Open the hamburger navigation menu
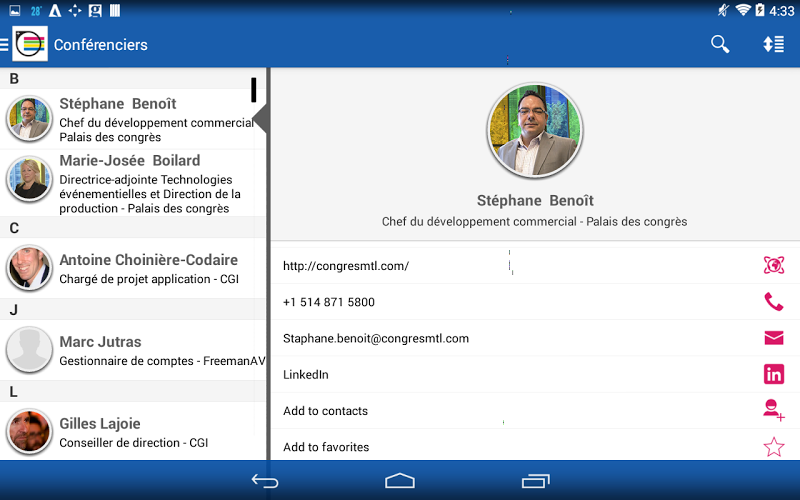Viewport: 800px width, 500px height. [4, 44]
